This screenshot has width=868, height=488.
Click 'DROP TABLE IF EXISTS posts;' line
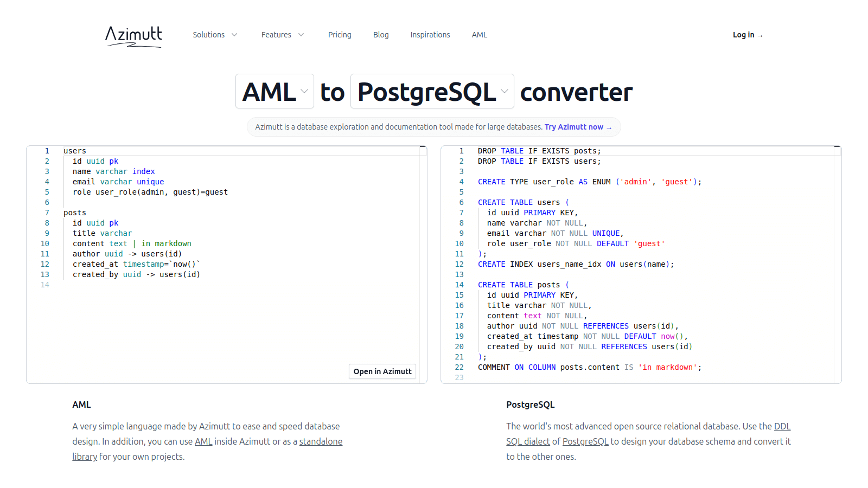tap(539, 151)
